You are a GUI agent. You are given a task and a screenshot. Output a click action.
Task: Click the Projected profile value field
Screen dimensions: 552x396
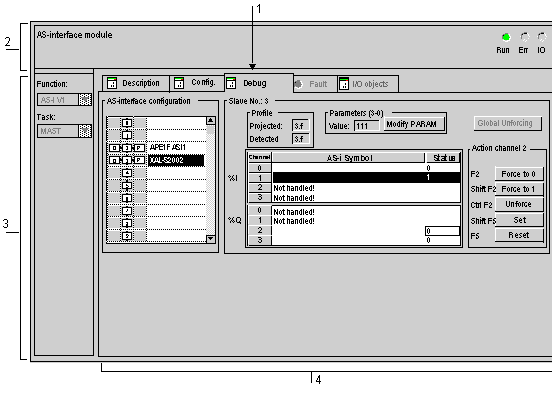[301, 126]
